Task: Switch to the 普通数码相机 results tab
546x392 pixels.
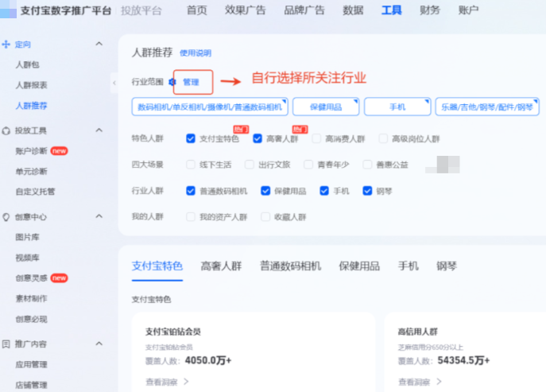Action: pyautogui.click(x=290, y=266)
